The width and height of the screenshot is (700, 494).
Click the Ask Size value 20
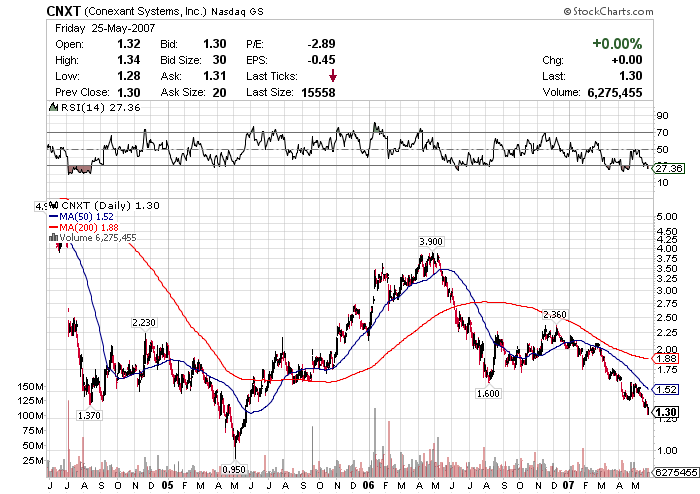click(219, 92)
